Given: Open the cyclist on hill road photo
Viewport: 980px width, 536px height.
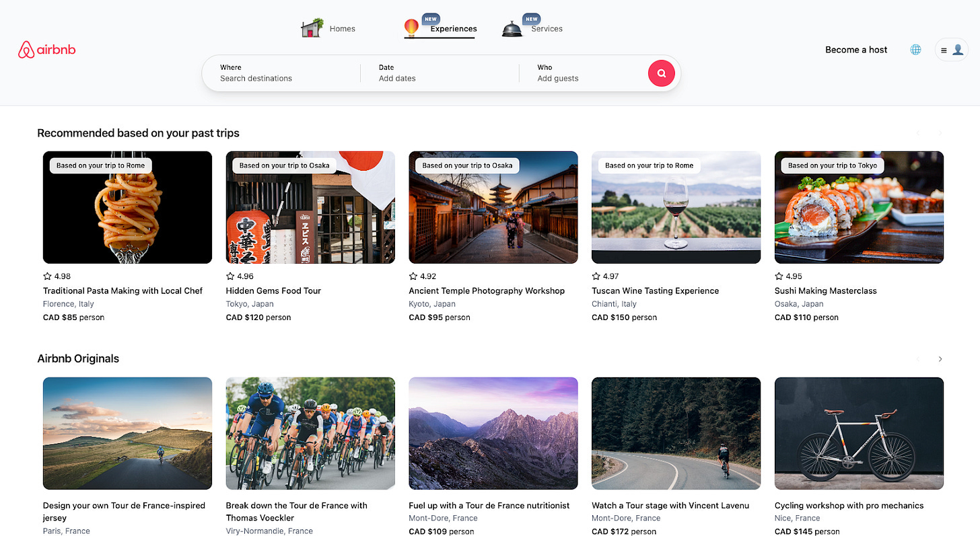Looking at the screenshot, I should [127, 433].
